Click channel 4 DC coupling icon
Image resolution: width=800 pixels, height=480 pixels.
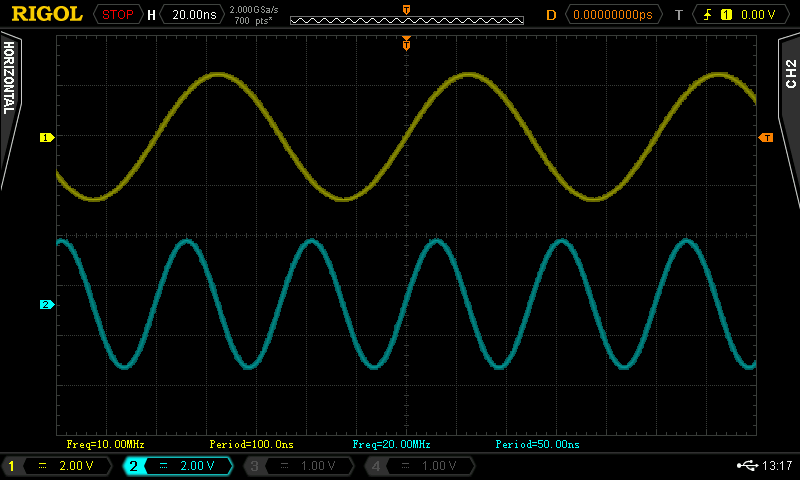[406, 466]
